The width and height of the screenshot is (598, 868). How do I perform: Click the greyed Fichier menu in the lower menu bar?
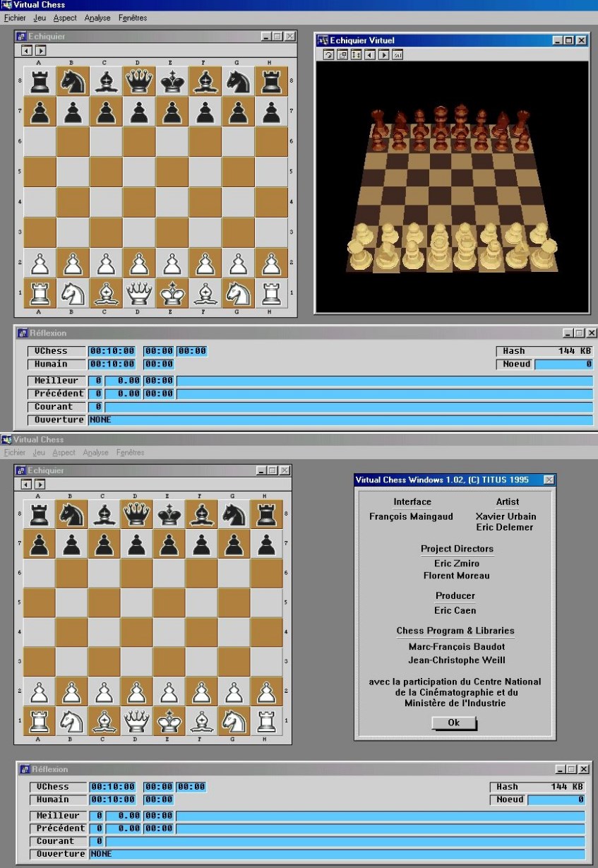(x=15, y=452)
